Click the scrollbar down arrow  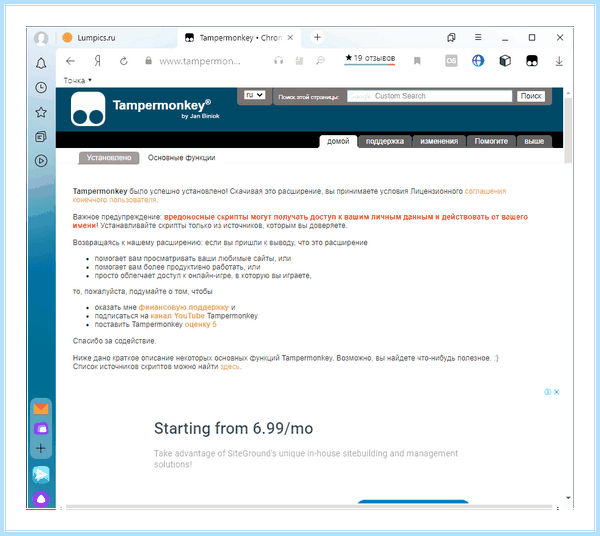pyautogui.click(x=568, y=498)
